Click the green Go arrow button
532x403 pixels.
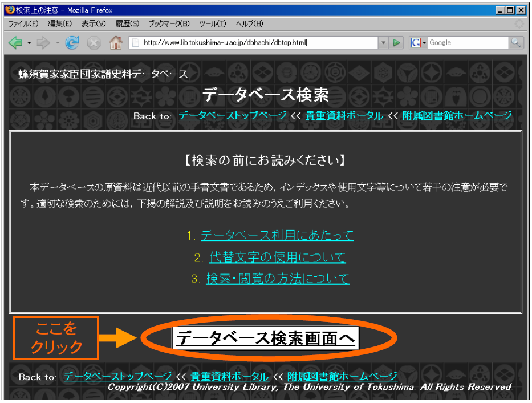(396, 43)
